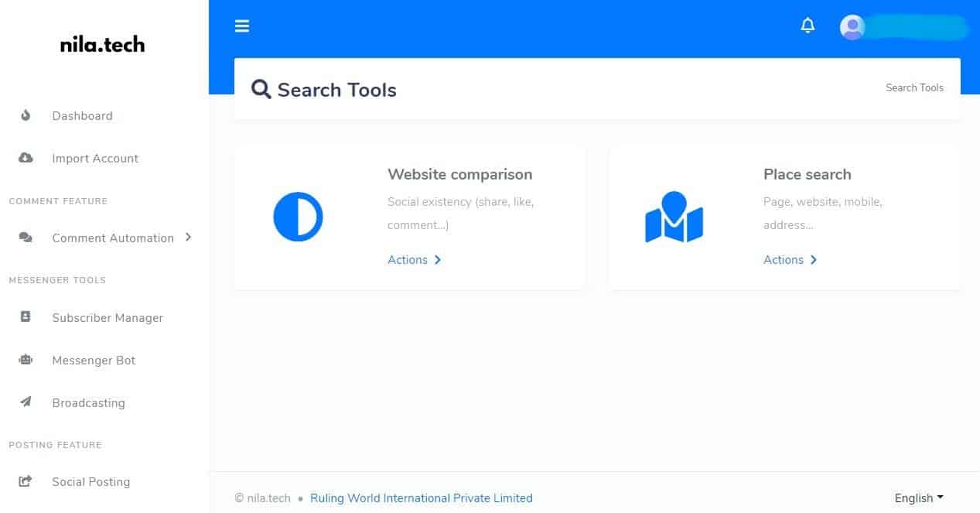980x513 pixels.
Task: Toggle the hamburger sidebar menu
Action: coord(242,26)
